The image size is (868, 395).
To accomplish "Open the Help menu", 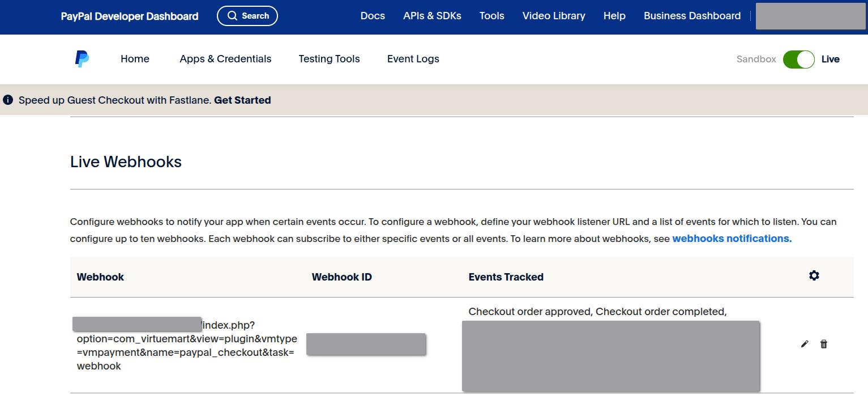I will click(614, 16).
